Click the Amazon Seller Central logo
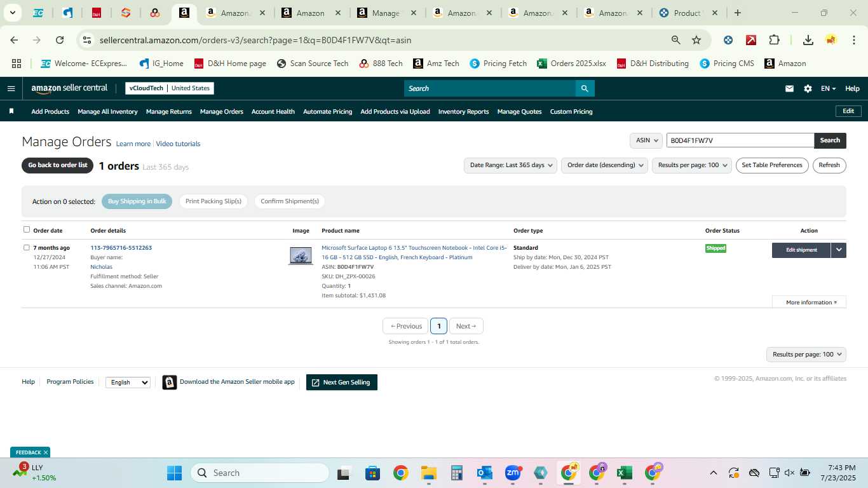The image size is (868, 488). pyautogui.click(x=69, y=88)
